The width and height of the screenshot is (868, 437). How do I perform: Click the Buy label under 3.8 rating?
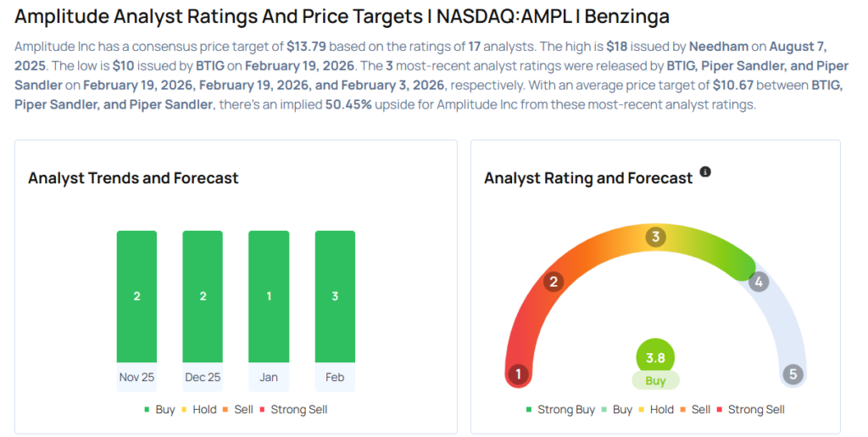655,381
